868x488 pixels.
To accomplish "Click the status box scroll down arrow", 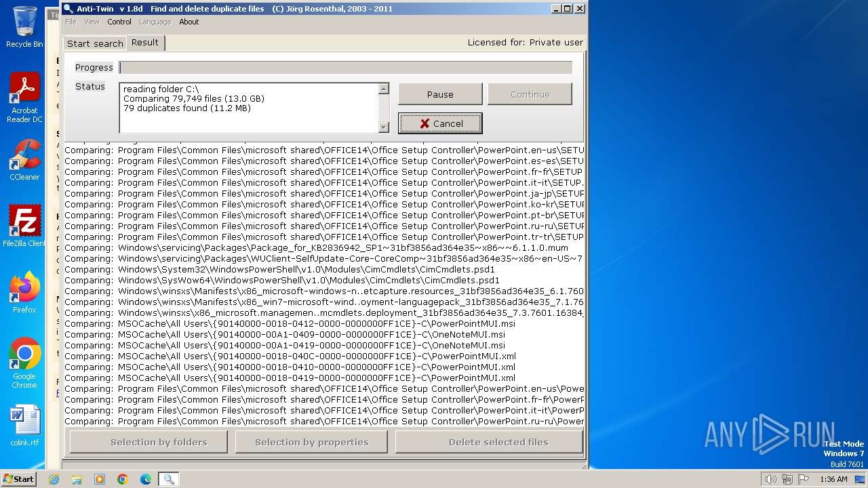I will (384, 127).
